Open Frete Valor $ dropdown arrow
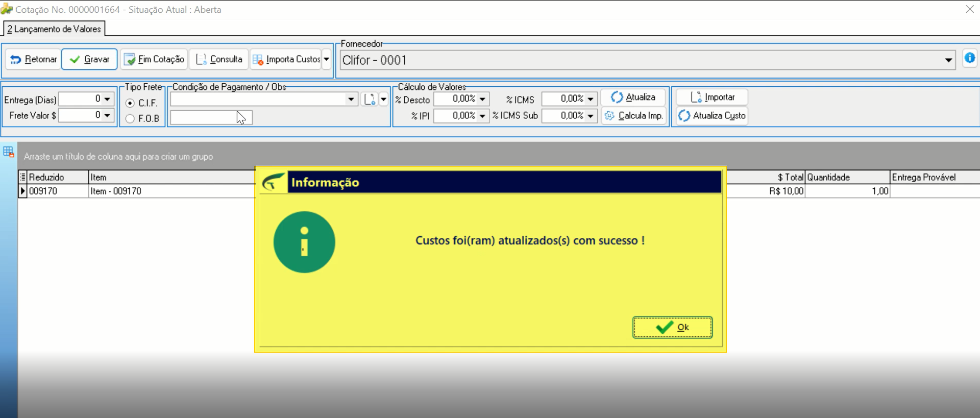Image resolution: width=980 pixels, height=418 pixels. [107, 115]
